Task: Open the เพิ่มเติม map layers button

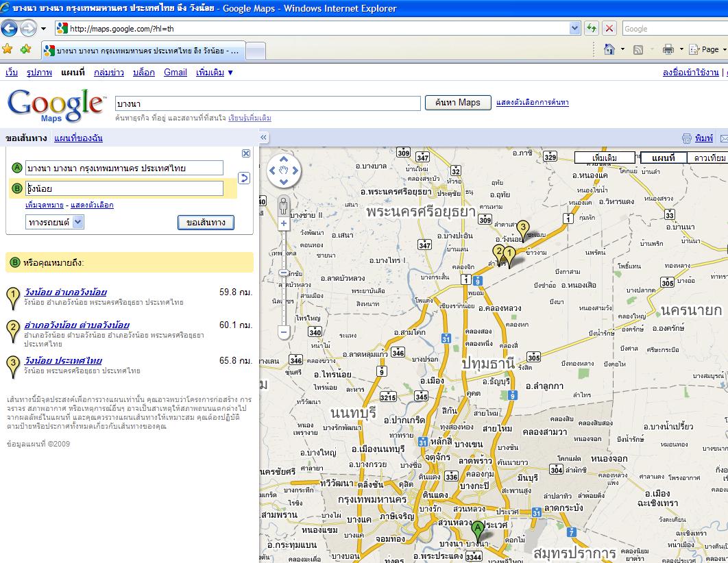Action: tap(605, 158)
